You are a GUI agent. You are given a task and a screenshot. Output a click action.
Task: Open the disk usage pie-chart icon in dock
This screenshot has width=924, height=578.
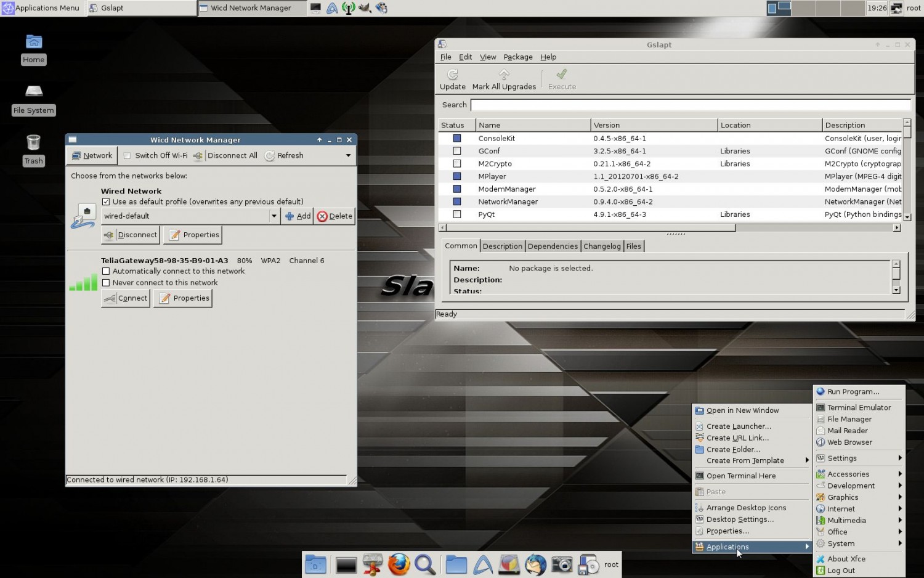point(509,564)
